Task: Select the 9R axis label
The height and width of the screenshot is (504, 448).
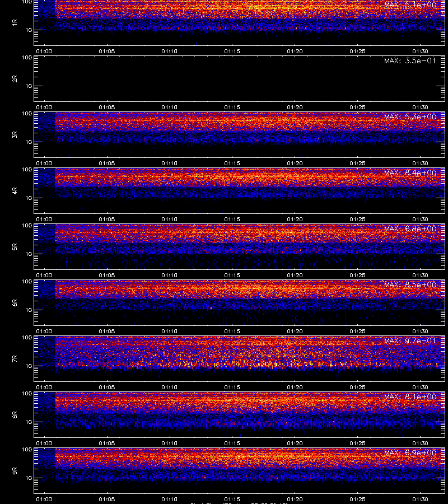Action: (x=15, y=471)
